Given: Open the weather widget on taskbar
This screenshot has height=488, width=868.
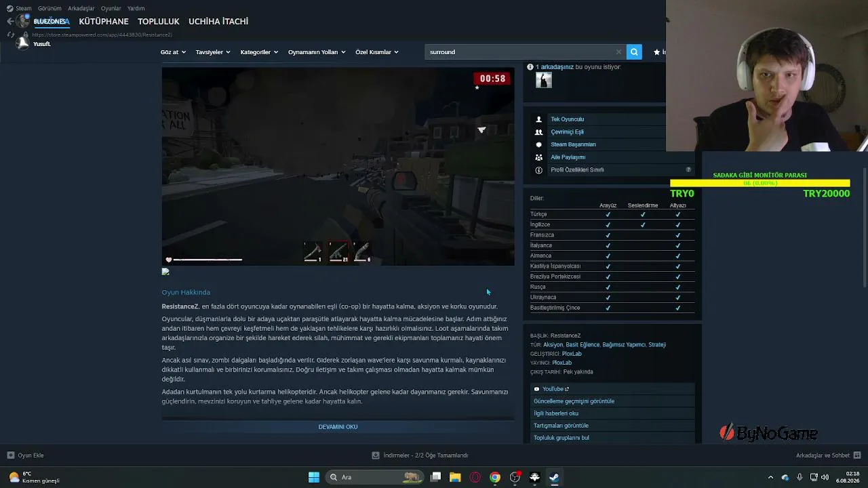Looking at the screenshot, I should (34, 477).
